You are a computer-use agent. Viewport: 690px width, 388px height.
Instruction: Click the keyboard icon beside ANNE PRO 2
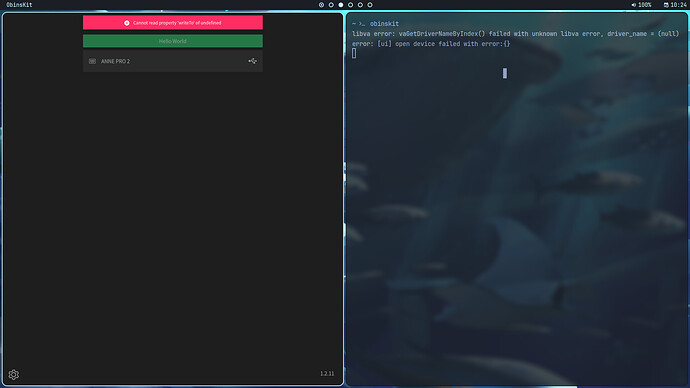92,61
